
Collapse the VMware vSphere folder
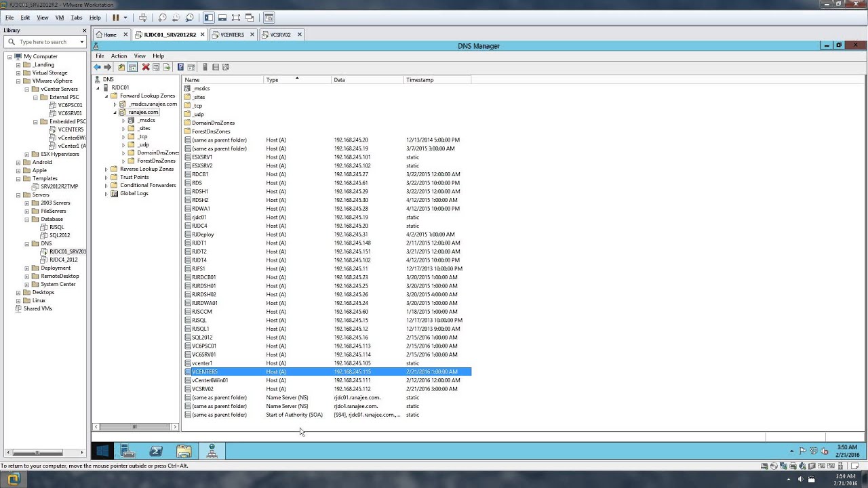pos(18,81)
